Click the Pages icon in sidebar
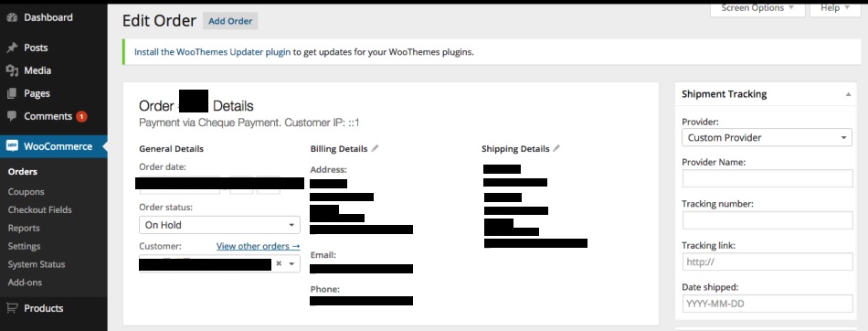Image resolution: width=868 pixels, height=331 pixels. click(x=12, y=93)
